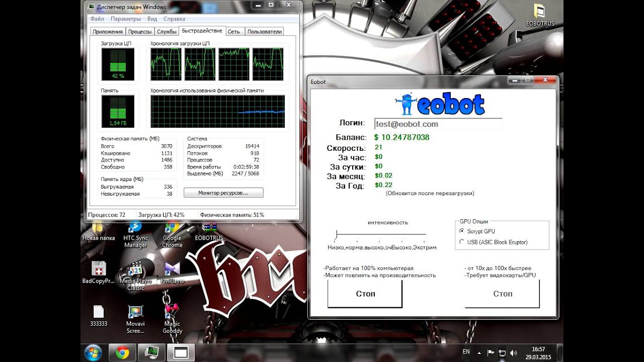Select USB (ASIC Block Eruptor) radio option

[462, 242]
